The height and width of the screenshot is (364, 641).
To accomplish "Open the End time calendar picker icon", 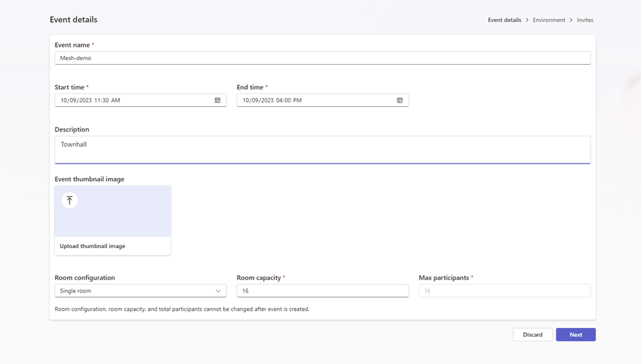I will [400, 100].
